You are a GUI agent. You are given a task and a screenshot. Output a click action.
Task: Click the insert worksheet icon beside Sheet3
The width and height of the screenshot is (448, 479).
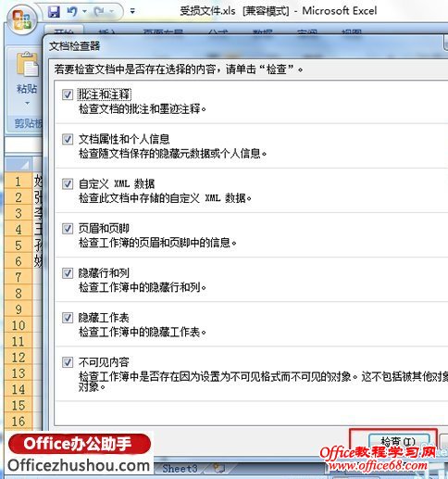(x=219, y=469)
